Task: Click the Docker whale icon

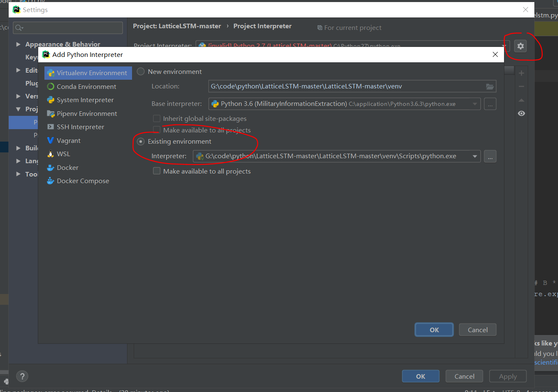Action: click(51, 167)
